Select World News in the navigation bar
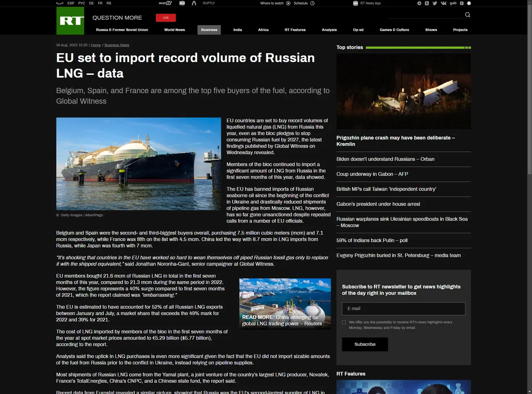 [175, 30]
